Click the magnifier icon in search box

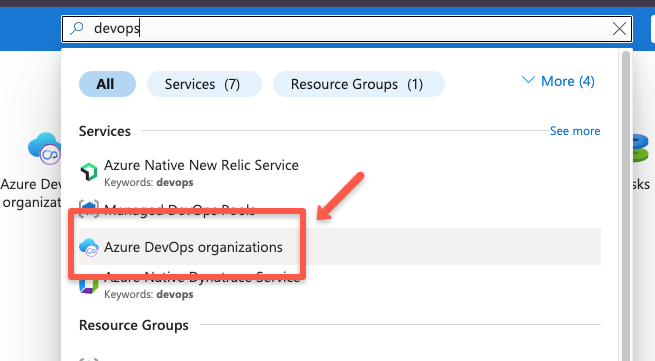(x=77, y=28)
